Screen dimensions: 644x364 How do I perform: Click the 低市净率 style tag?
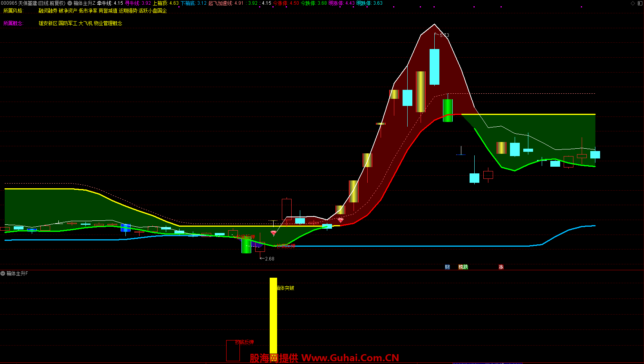pyautogui.click(x=88, y=11)
